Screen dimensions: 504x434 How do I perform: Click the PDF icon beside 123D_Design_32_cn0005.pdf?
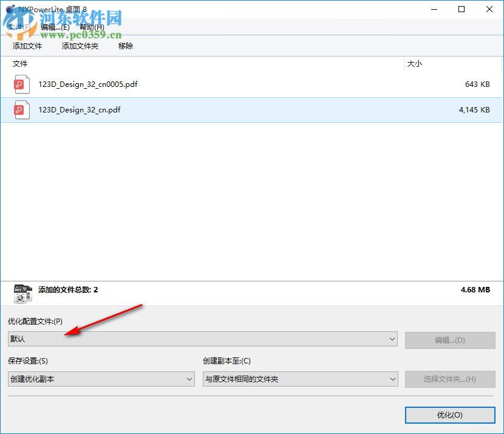[x=21, y=84]
